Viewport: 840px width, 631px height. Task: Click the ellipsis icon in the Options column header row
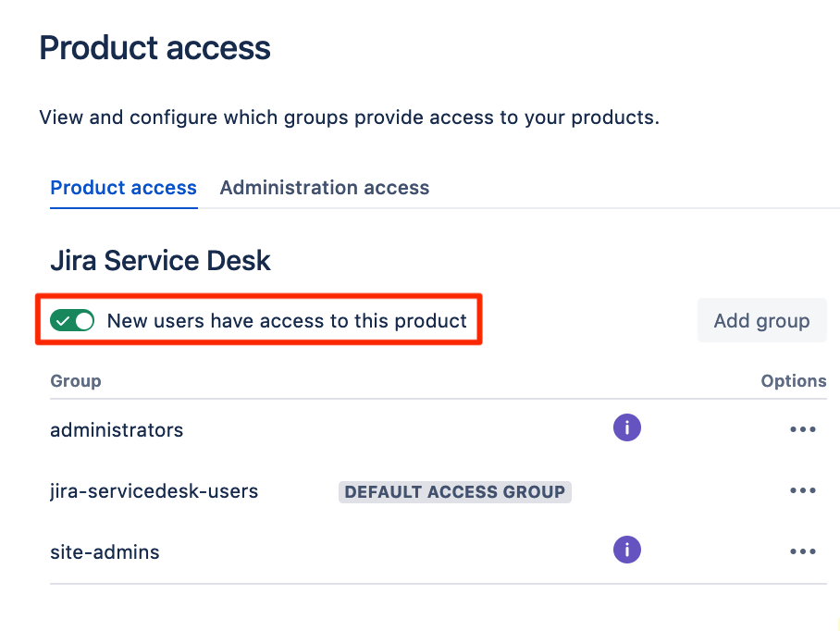[802, 428]
